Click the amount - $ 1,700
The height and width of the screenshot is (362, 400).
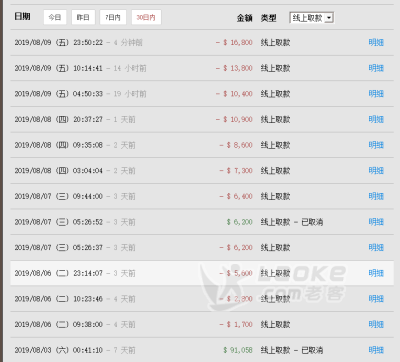tap(236, 324)
